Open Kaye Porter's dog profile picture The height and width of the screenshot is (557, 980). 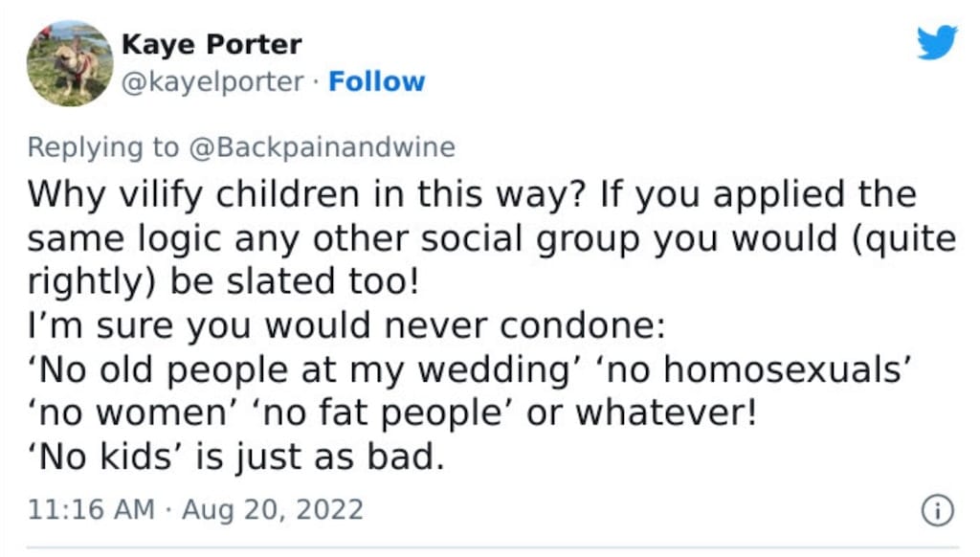(70, 63)
